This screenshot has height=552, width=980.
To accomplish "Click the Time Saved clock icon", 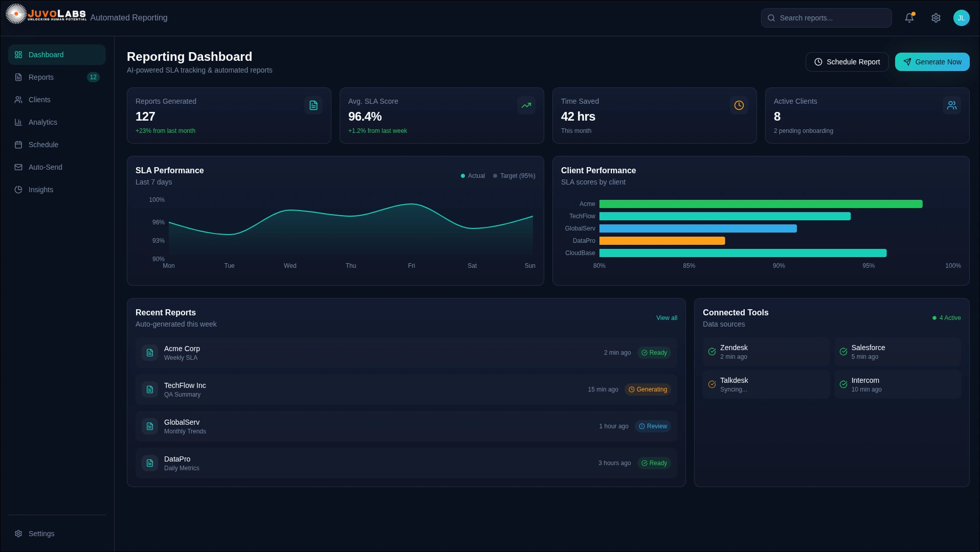I will pyautogui.click(x=739, y=105).
